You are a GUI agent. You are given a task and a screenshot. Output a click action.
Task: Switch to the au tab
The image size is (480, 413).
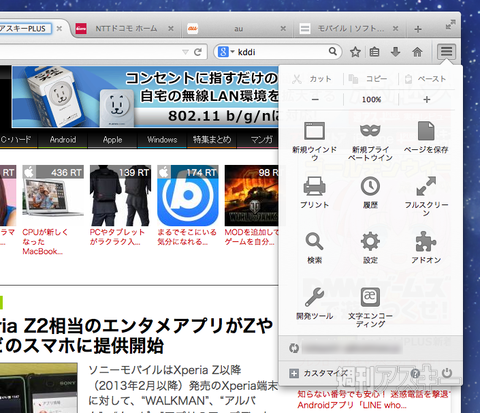(x=238, y=29)
